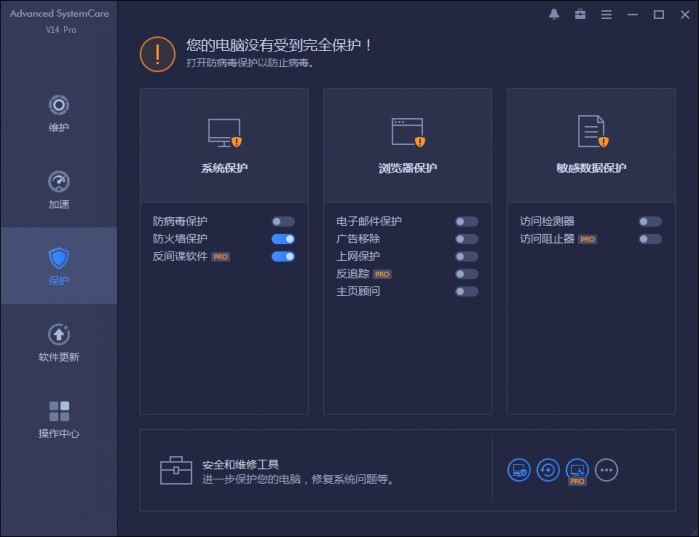
Task: Enable the 防病毒保护 toggle
Action: click(x=283, y=221)
